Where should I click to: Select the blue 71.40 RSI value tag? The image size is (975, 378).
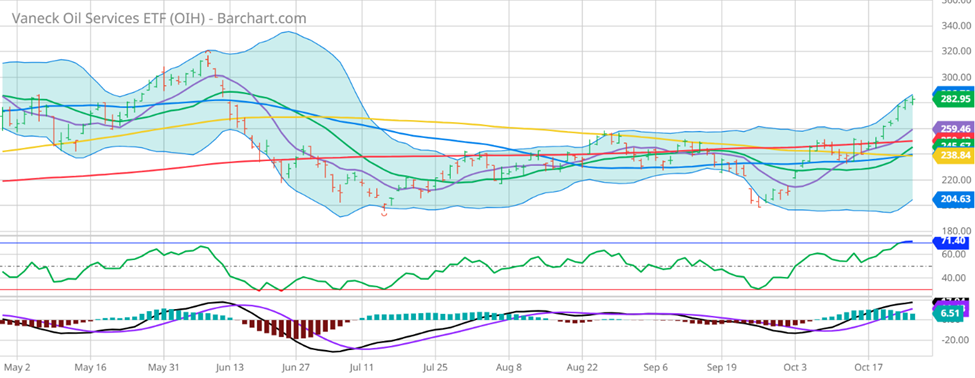click(951, 241)
